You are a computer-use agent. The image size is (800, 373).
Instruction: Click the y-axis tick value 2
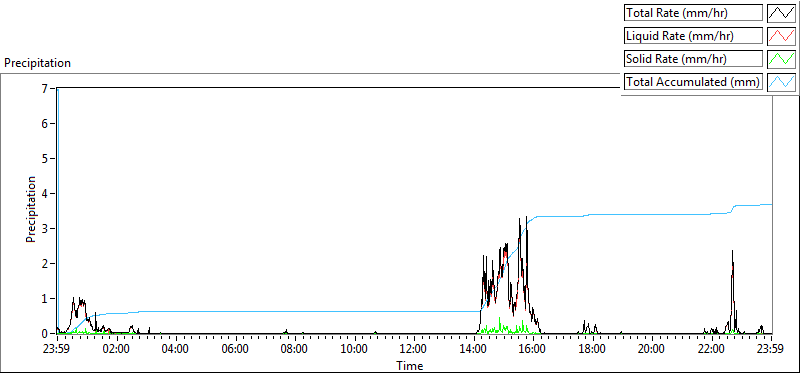44,263
